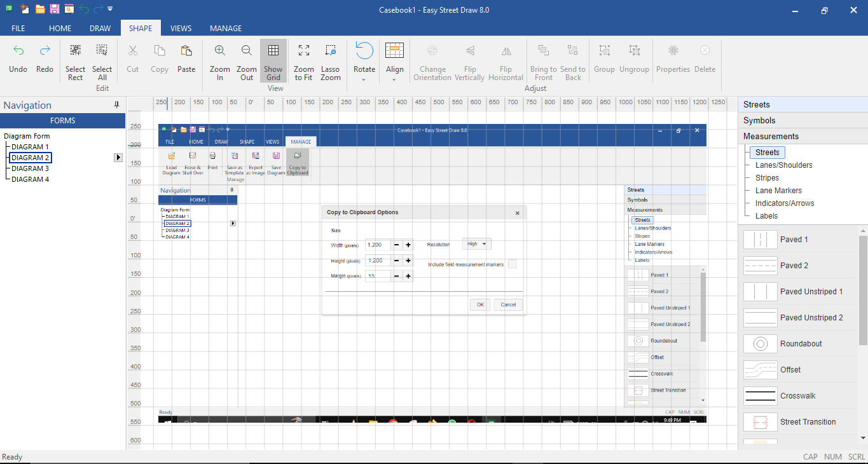Select the Streets category in the tree
The image size is (868, 464).
(x=768, y=153)
